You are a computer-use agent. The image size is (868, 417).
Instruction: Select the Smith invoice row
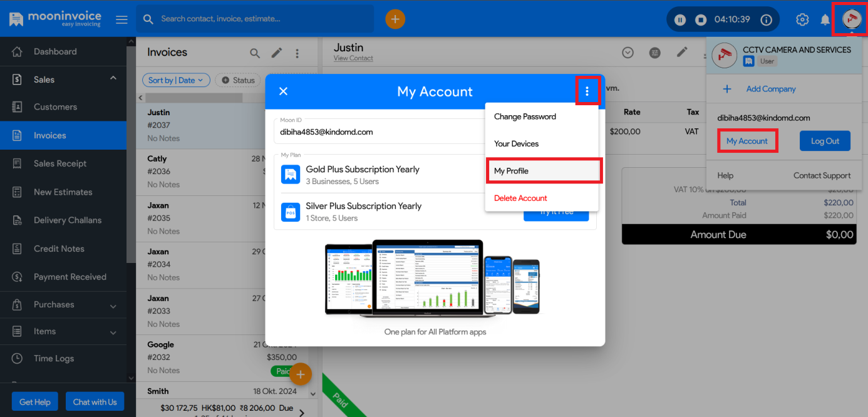click(222, 391)
